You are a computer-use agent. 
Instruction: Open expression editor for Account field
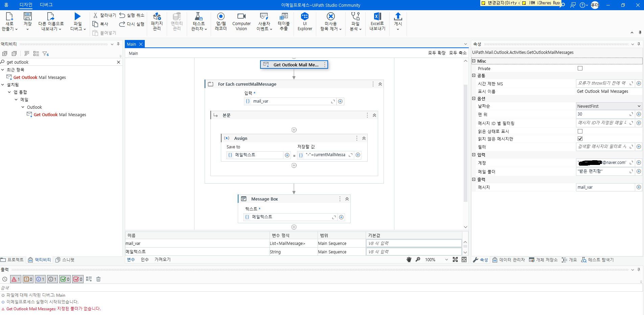(631, 163)
